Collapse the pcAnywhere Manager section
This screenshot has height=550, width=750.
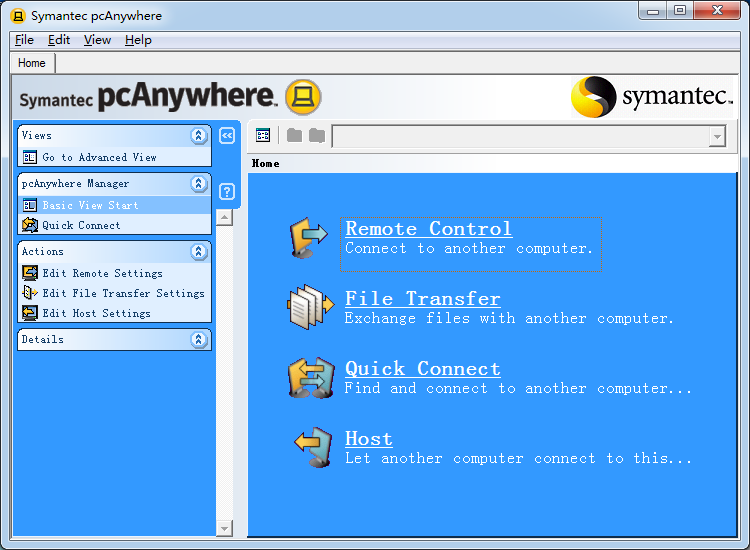(199, 184)
